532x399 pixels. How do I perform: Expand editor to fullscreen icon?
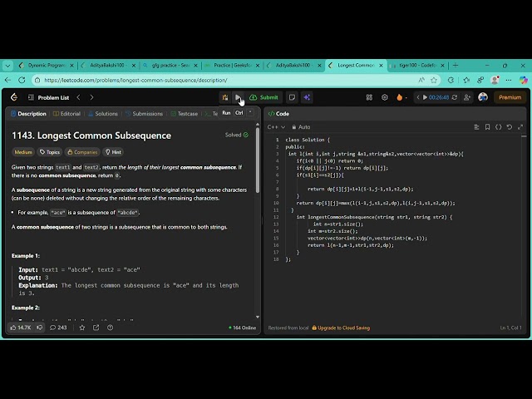click(x=520, y=127)
